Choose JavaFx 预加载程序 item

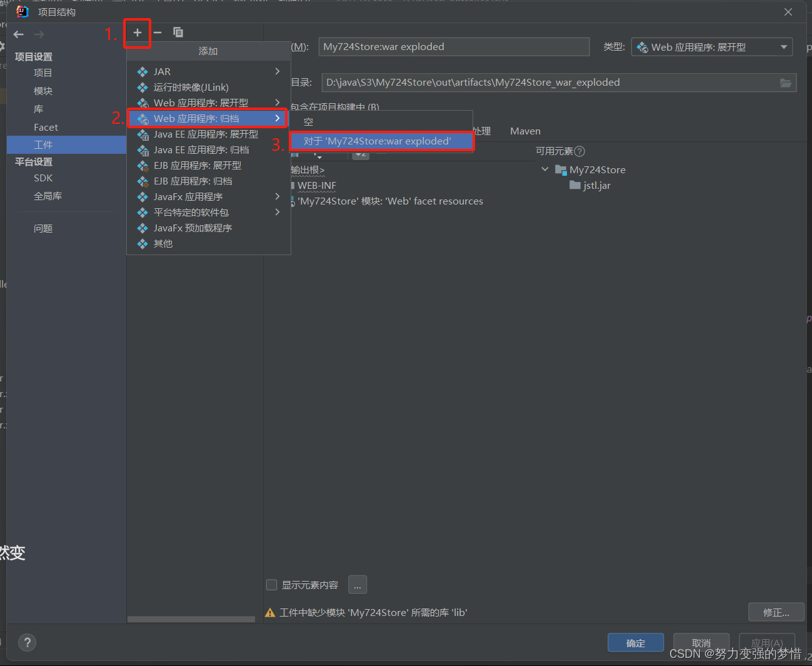pos(209,228)
